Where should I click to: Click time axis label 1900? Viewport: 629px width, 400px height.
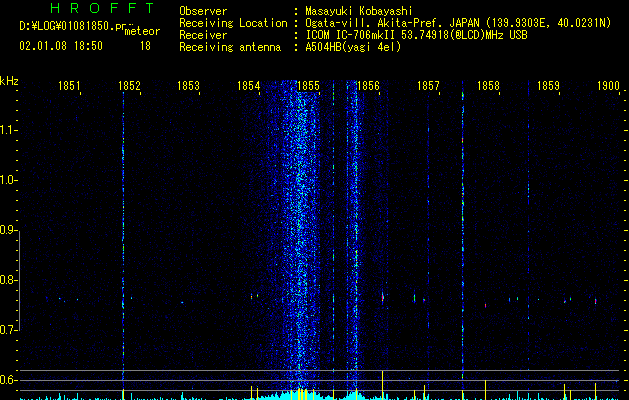(x=608, y=86)
